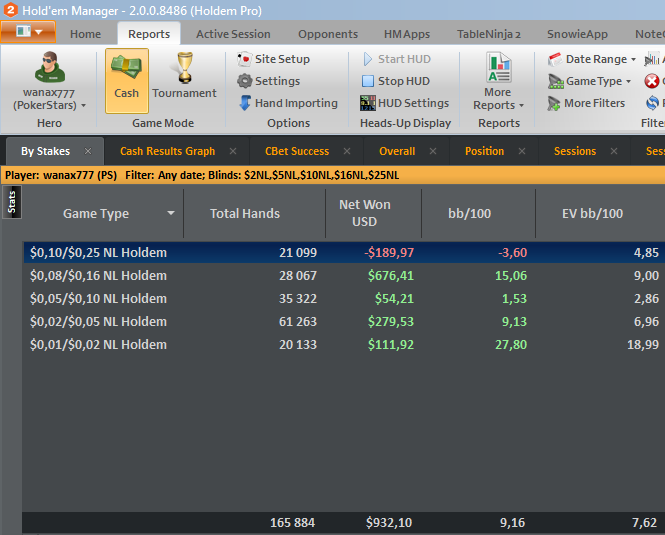Screen dimensions: 665x535
Task: Open Site Setup options
Action: (274, 59)
